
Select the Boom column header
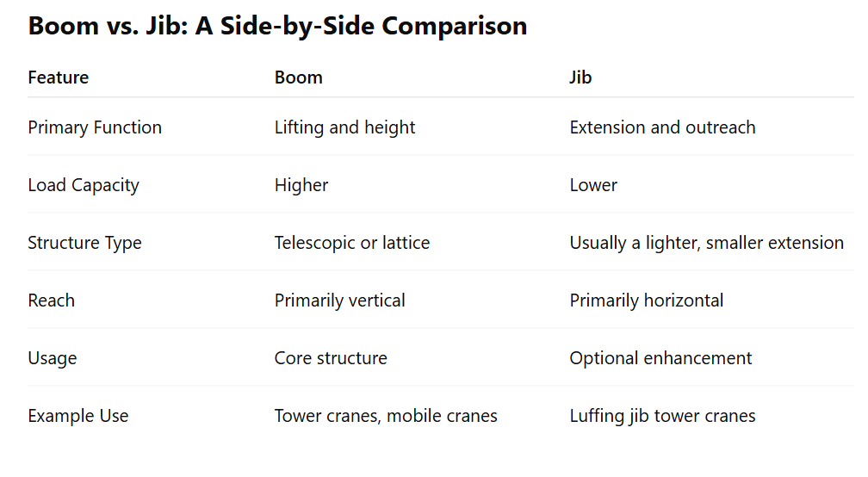click(x=298, y=77)
